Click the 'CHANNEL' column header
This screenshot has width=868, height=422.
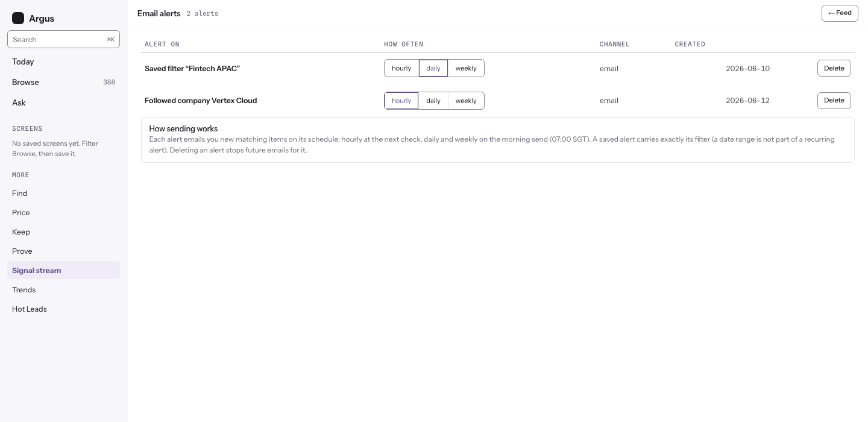point(615,45)
